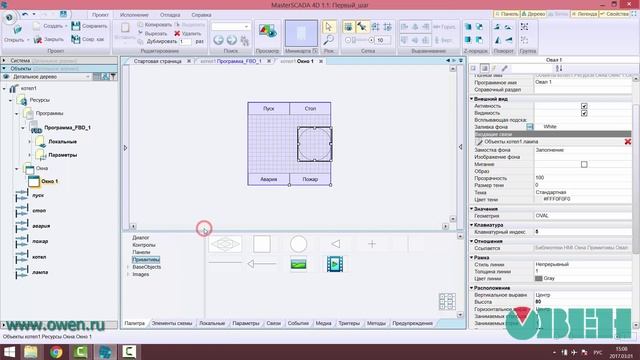Click the top-left rotate icon in Поворот
640x360 pixels.
497,27
